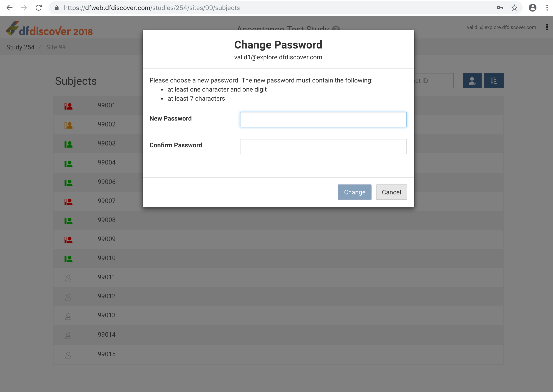Cancel the Change Password dialog
Image resolution: width=553 pixels, height=392 pixels.
point(391,192)
